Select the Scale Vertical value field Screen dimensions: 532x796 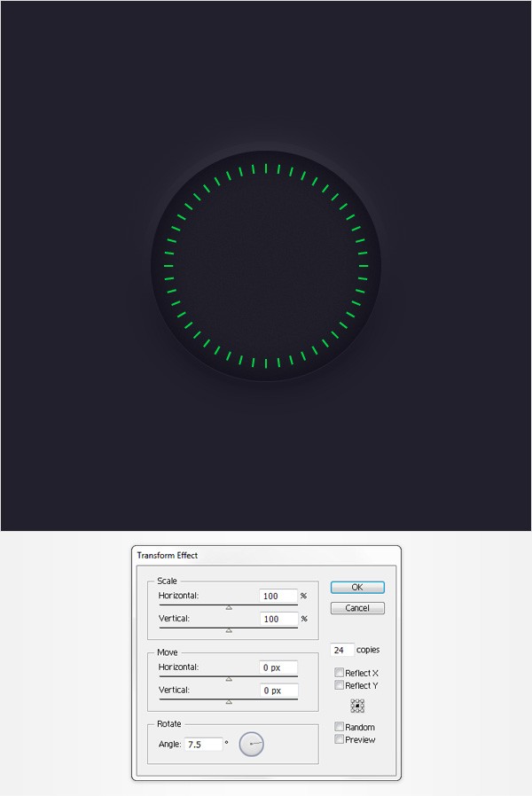278,619
